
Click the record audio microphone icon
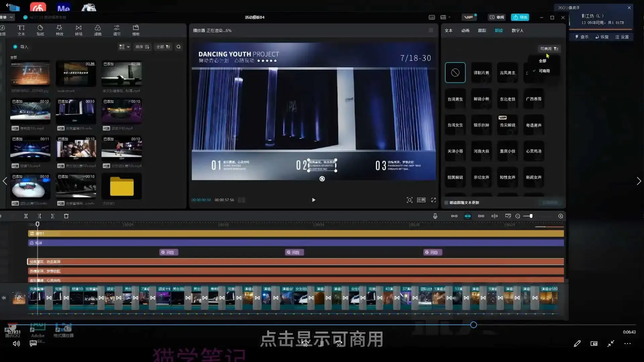click(x=435, y=216)
